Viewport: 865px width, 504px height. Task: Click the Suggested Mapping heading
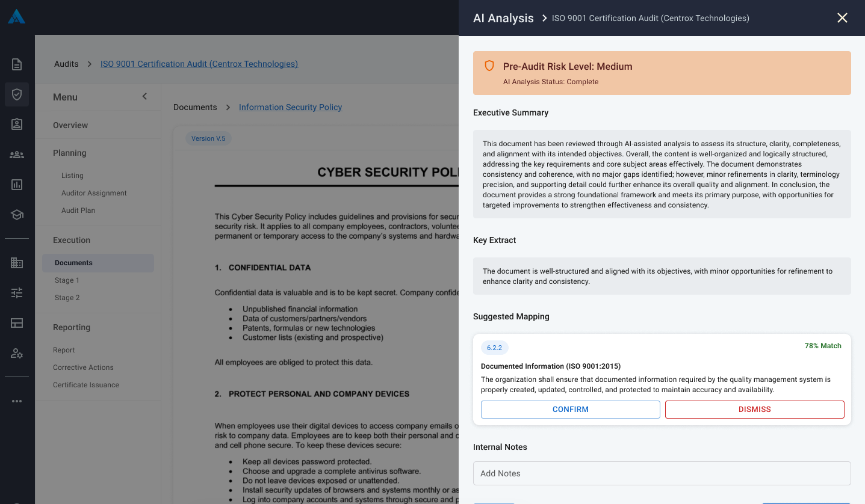coord(511,316)
